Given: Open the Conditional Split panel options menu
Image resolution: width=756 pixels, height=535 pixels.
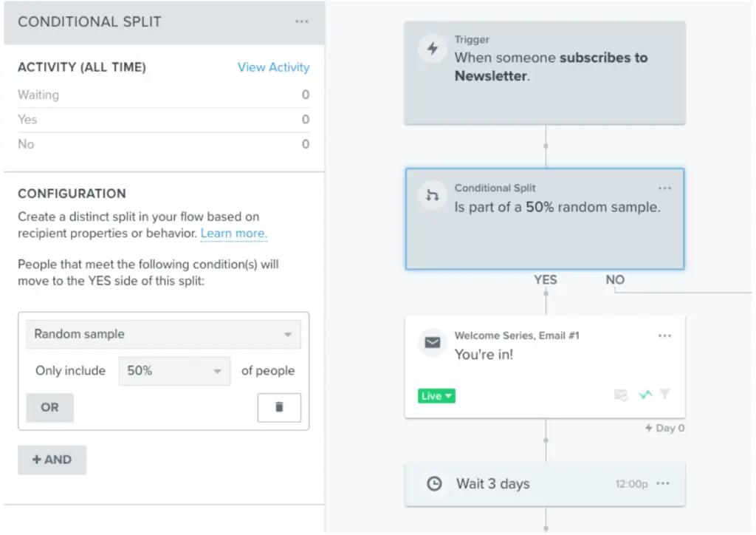Looking at the screenshot, I should coord(301,22).
